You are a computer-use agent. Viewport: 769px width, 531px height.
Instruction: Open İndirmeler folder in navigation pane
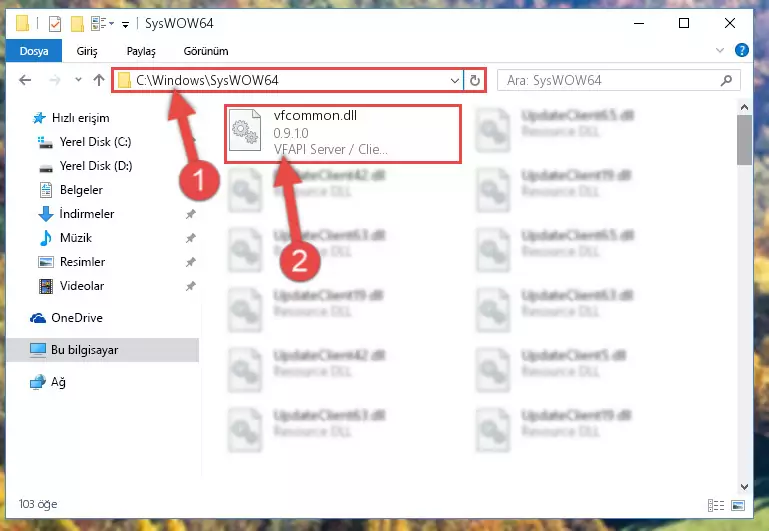point(86,214)
